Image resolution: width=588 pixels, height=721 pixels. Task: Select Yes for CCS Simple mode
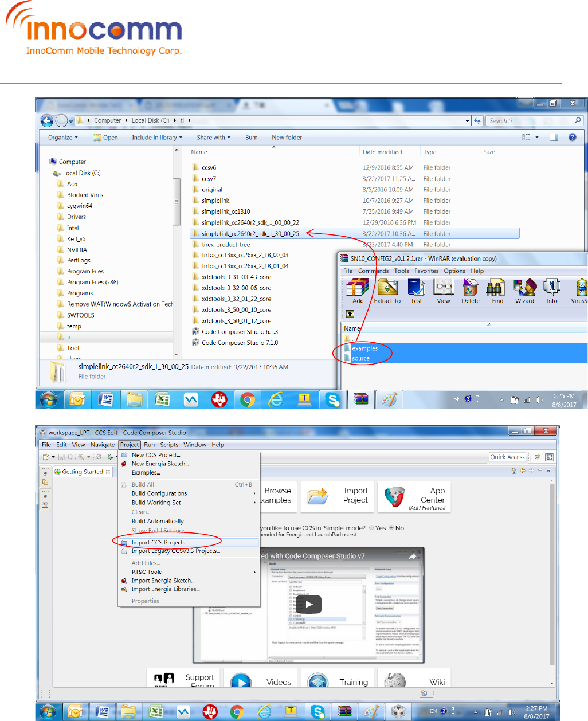tap(371, 528)
